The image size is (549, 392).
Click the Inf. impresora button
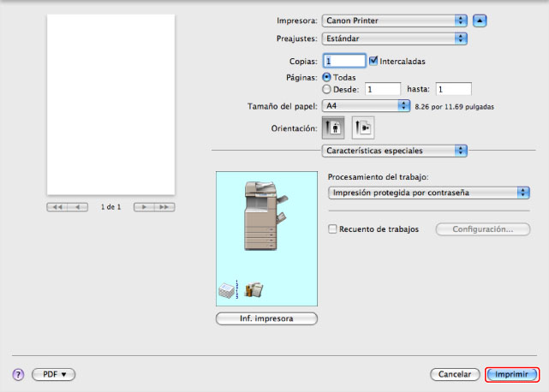[x=266, y=318]
